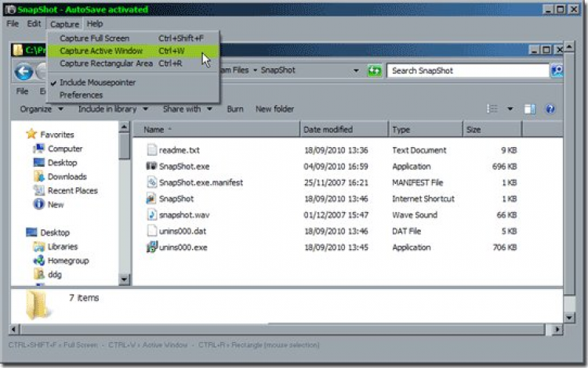This screenshot has height=368, width=588.
Task: Click the Libraries icon in sidebar
Action: tap(39, 247)
